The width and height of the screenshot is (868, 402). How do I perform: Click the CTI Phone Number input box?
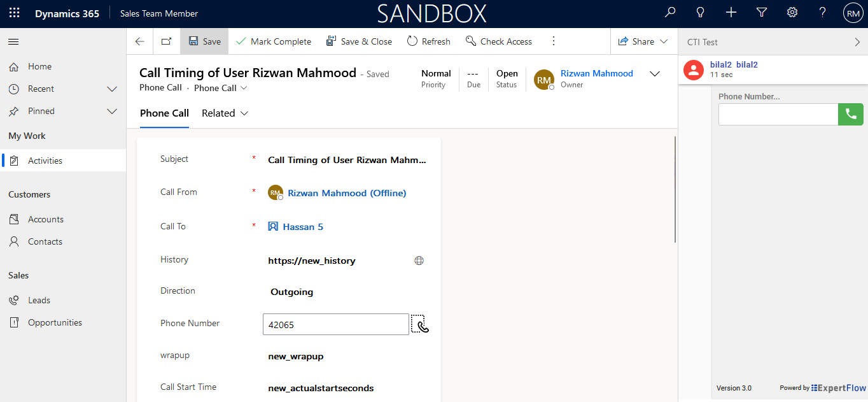click(x=778, y=114)
